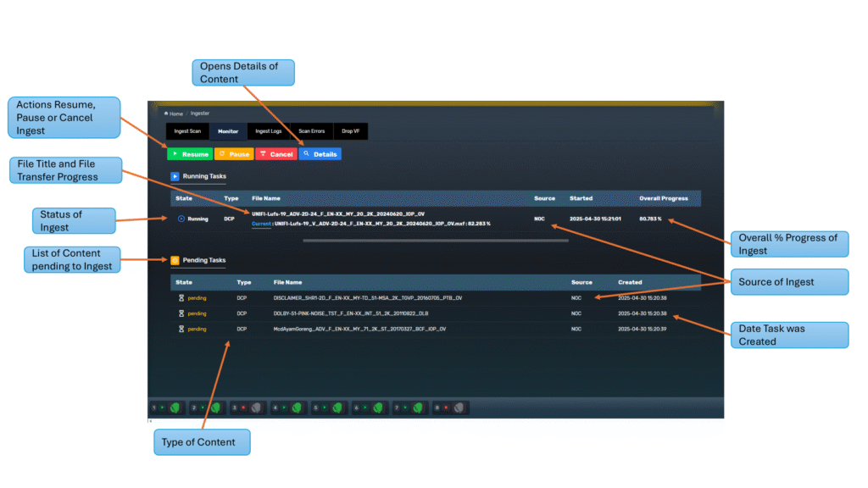
Task: Click the Running state icon in first row
Action: click(x=181, y=219)
